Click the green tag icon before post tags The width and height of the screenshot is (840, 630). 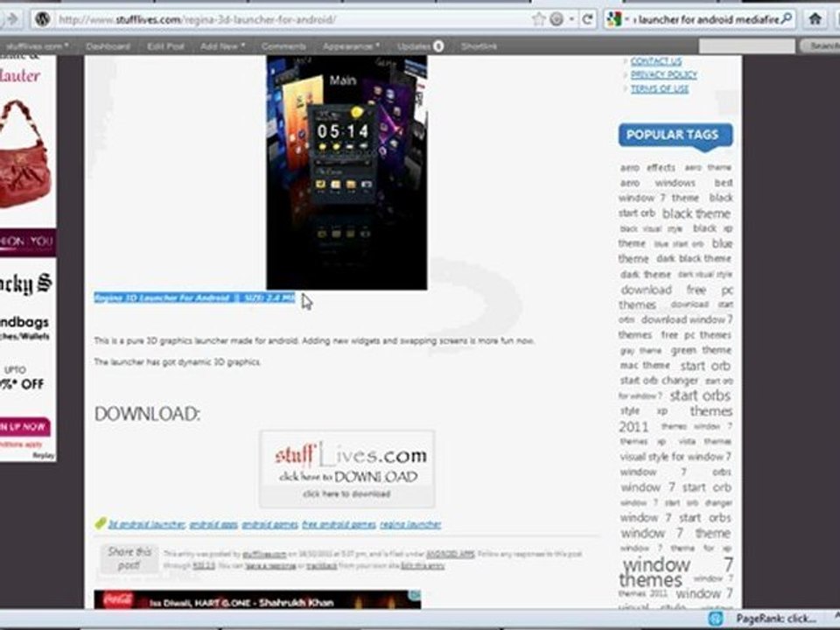[x=100, y=523]
